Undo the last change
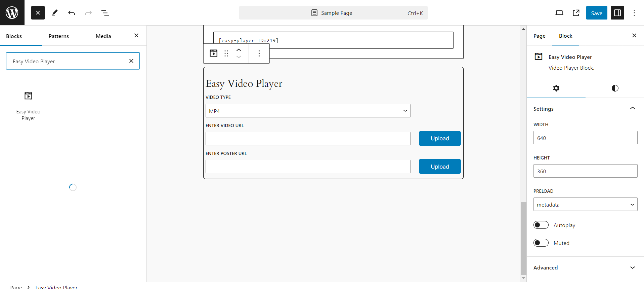The width and height of the screenshot is (644, 289). pos(72,13)
